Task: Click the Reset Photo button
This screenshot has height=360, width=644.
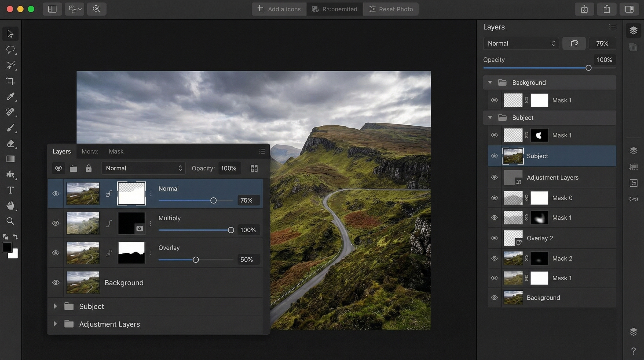Action: [391, 9]
